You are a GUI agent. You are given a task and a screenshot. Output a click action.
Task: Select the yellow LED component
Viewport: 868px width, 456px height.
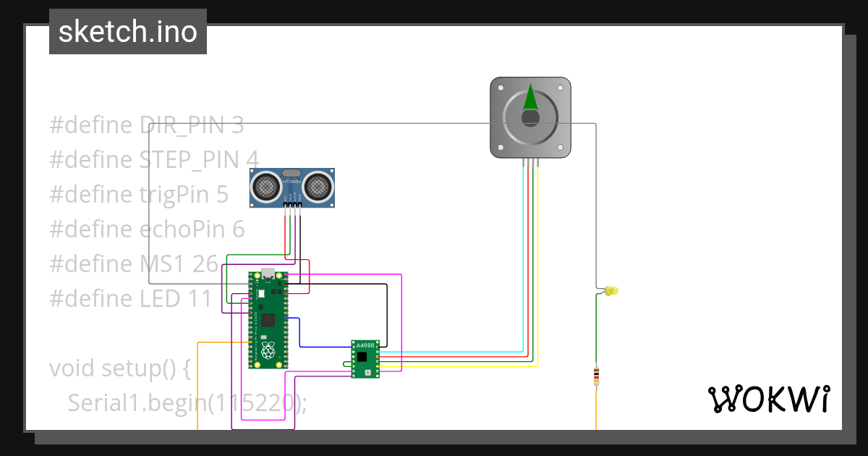tap(610, 291)
